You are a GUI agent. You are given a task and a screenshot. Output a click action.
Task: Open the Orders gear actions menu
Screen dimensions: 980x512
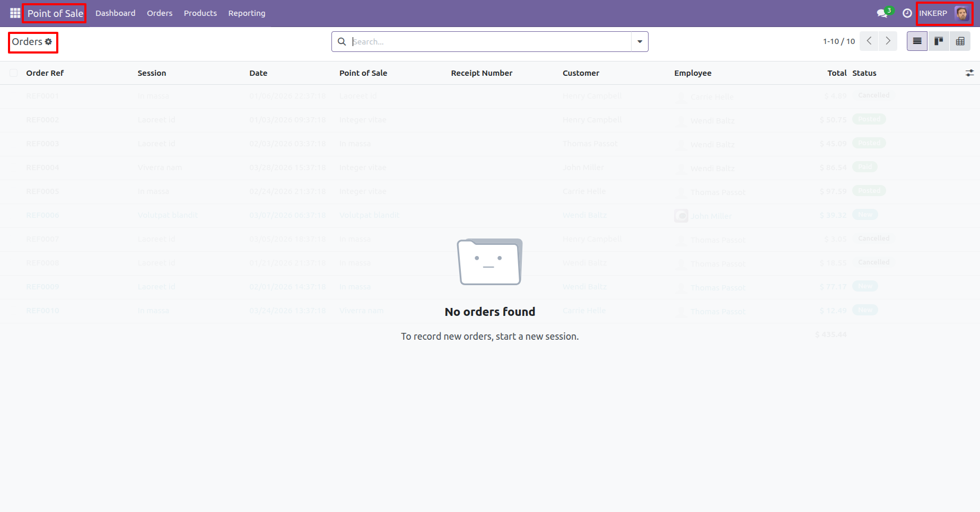click(x=49, y=42)
